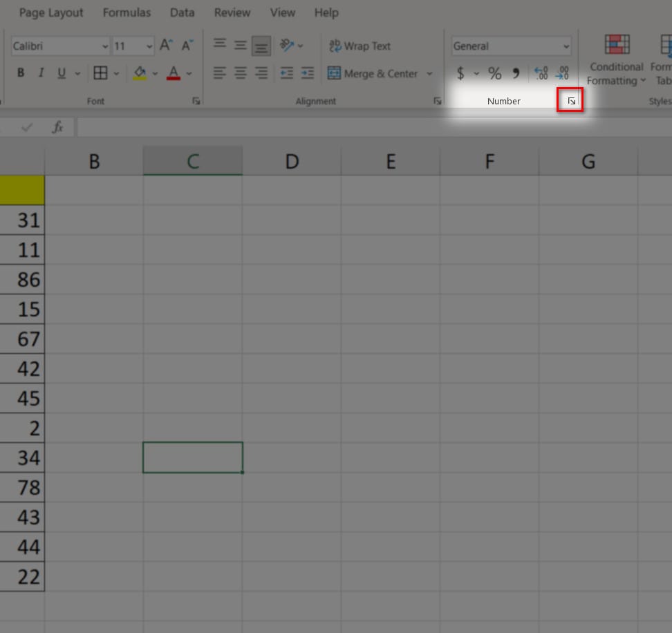Apply the yellow Fill Color
Image resolution: width=672 pixels, height=633 pixels.
[140, 73]
